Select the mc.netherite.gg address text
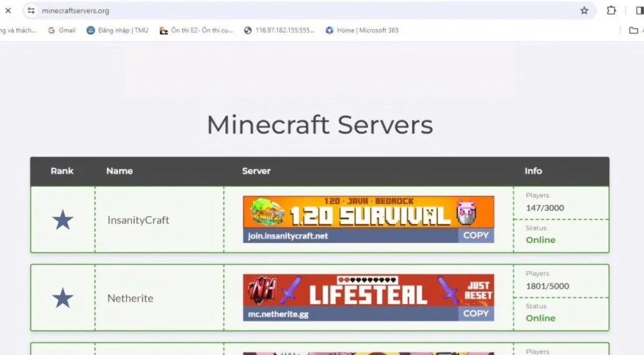 [x=278, y=314]
